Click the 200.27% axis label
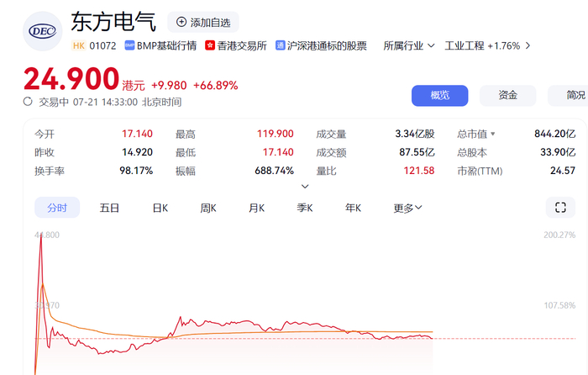The image size is (588, 375). click(x=559, y=235)
